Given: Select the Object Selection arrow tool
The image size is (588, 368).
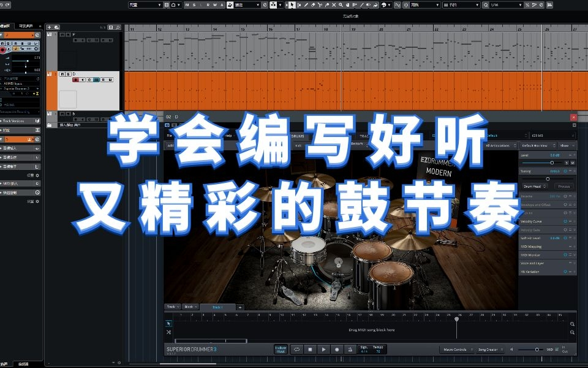Looking at the screenshot, I should [x=292, y=4].
